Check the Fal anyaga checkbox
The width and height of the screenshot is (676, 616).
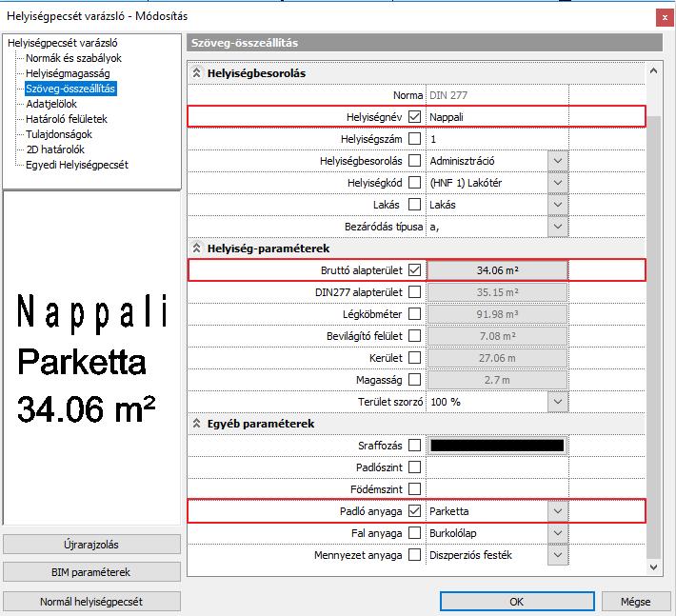[x=414, y=533]
